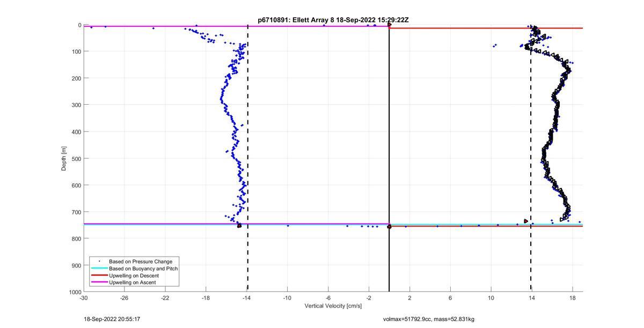Viewport: 644px width, 328px height.
Task: Click depth tick label 300
Action: [x=77, y=105]
